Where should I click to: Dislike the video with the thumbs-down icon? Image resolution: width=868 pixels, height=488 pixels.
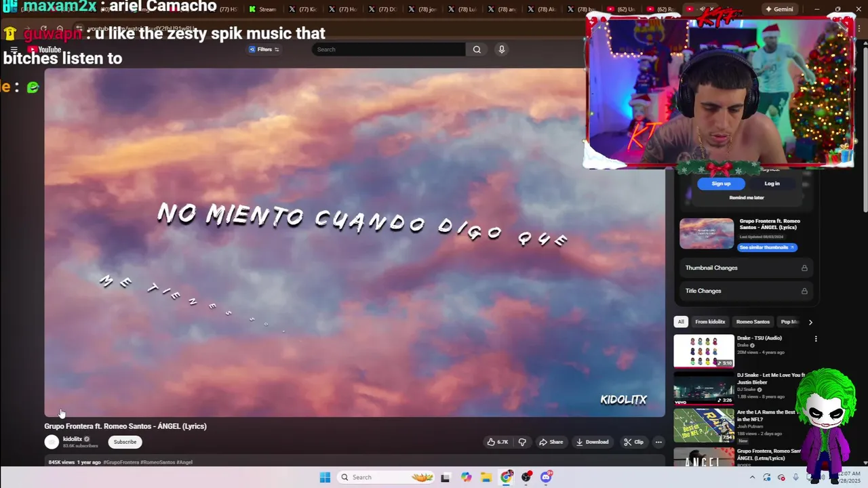[x=522, y=442]
